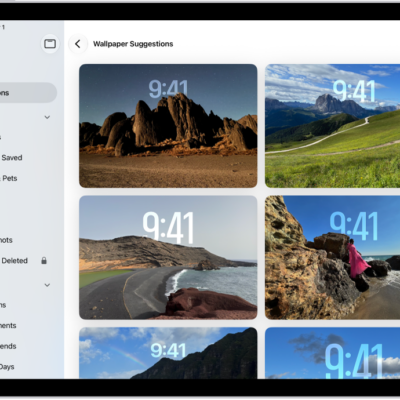The image size is (400, 400).
Task: Select the rainbow mountain wallpaper
Action: 168,353
